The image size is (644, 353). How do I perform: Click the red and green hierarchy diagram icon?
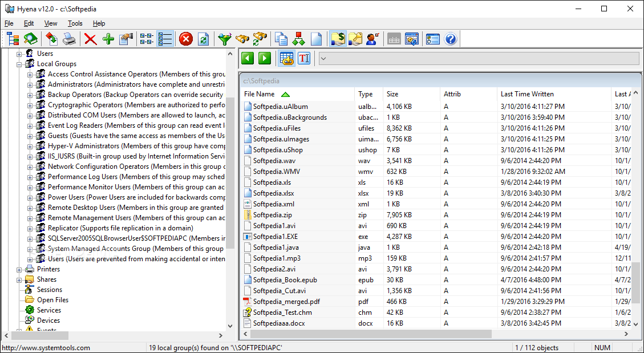tap(298, 39)
